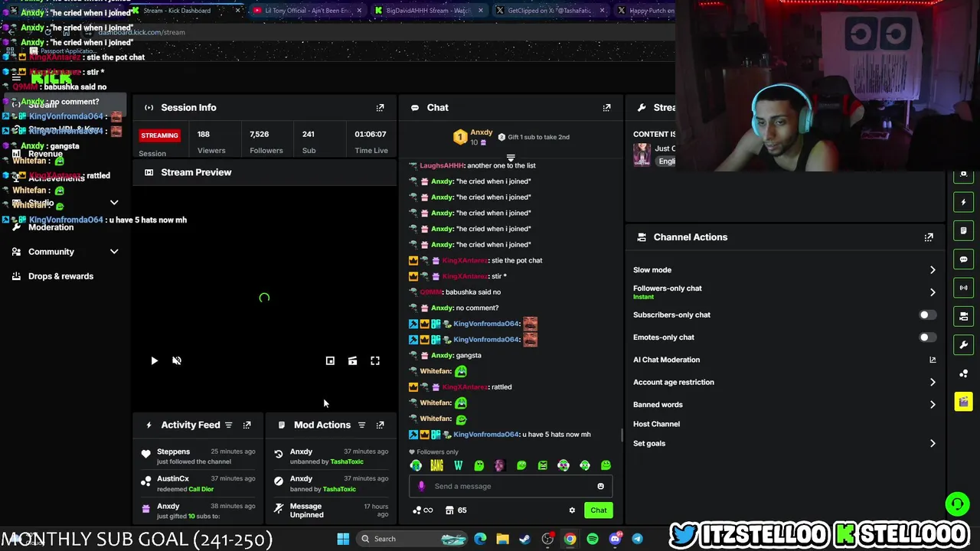This screenshot has height=551, width=980.
Task: Click Anxdy gifter leaderboard entry
Action: click(473, 137)
